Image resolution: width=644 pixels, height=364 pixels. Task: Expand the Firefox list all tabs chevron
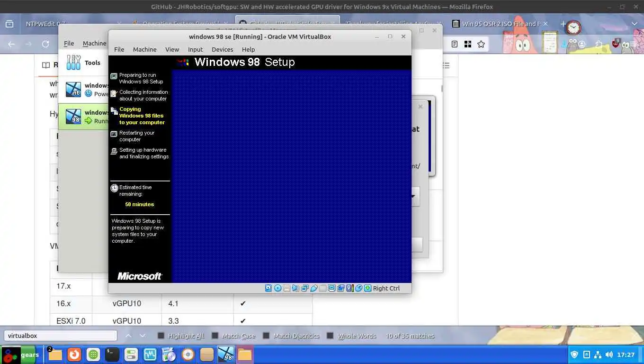click(x=635, y=24)
